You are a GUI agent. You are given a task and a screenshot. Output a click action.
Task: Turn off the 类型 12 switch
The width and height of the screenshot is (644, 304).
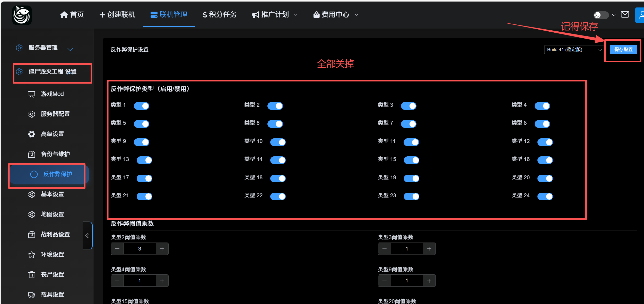tap(545, 142)
